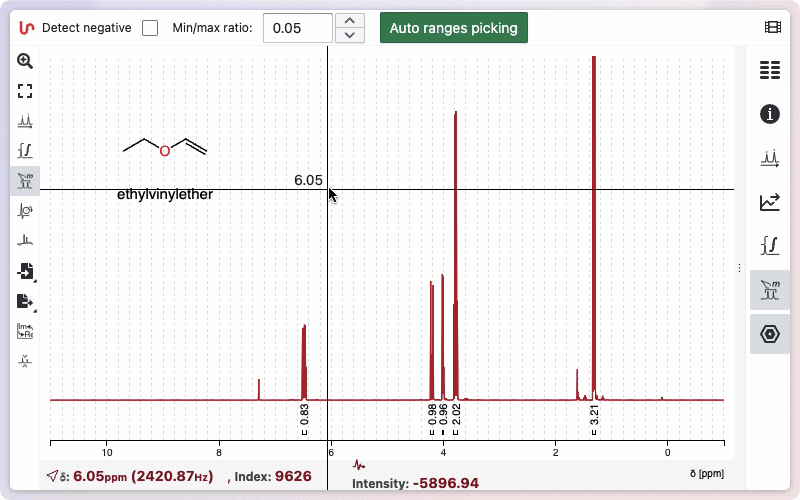
Task: Open the Export file dropdown
Action: (x=25, y=301)
